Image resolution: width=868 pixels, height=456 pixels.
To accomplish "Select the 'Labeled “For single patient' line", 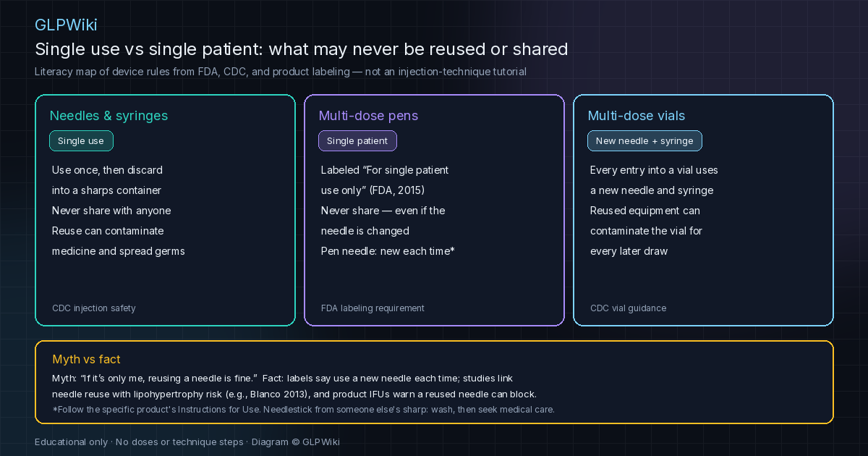I will coord(385,170).
